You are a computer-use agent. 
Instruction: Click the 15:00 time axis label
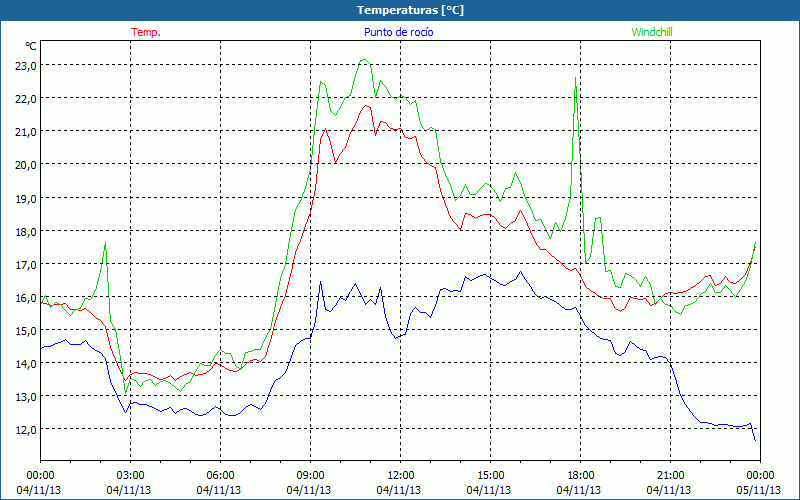(490, 476)
